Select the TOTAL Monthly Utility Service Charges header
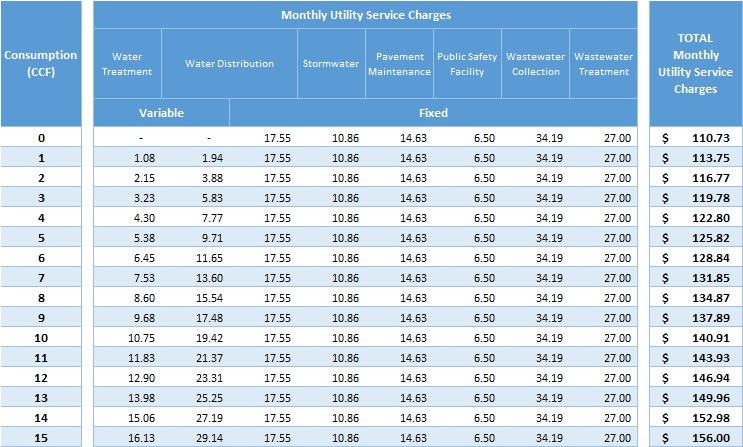Image resolution: width=743 pixels, height=447 pixels. 695,64
